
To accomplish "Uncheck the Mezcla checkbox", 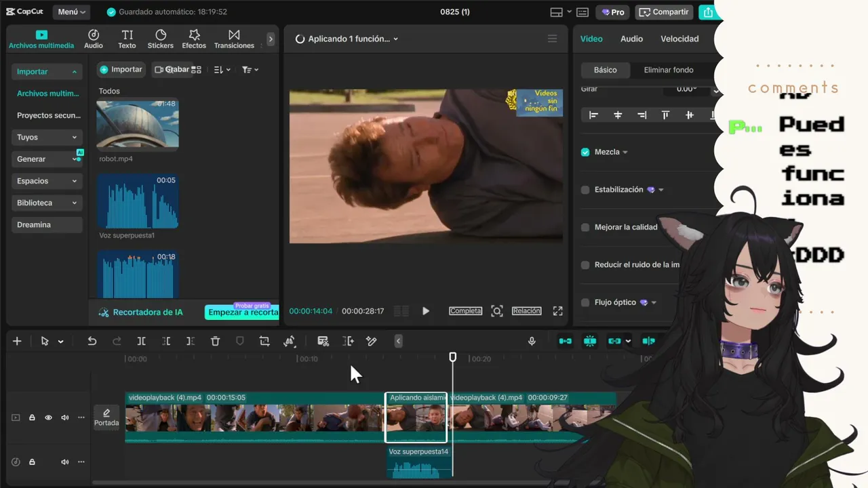I will [x=585, y=152].
